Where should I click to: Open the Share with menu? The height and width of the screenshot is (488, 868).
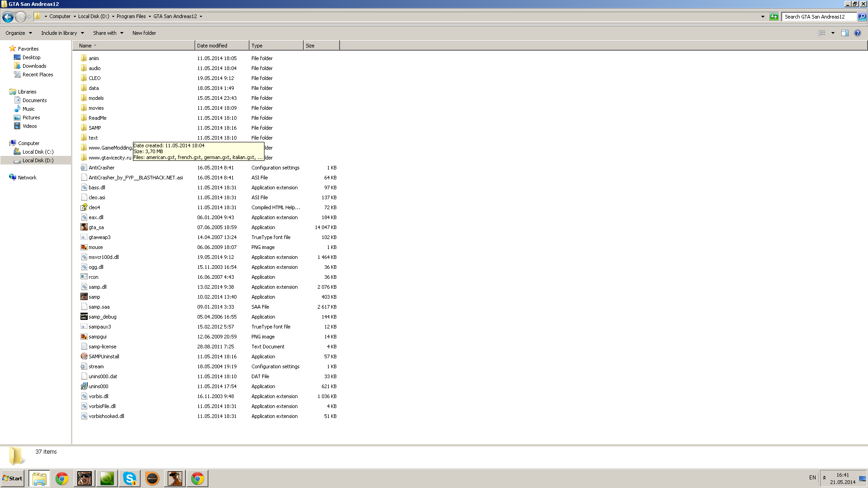pos(108,33)
